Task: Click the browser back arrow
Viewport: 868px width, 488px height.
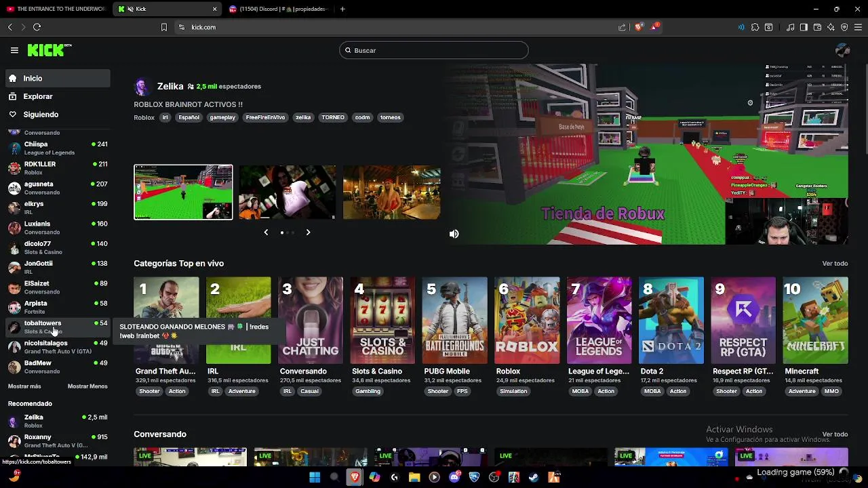Action: tap(9, 27)
